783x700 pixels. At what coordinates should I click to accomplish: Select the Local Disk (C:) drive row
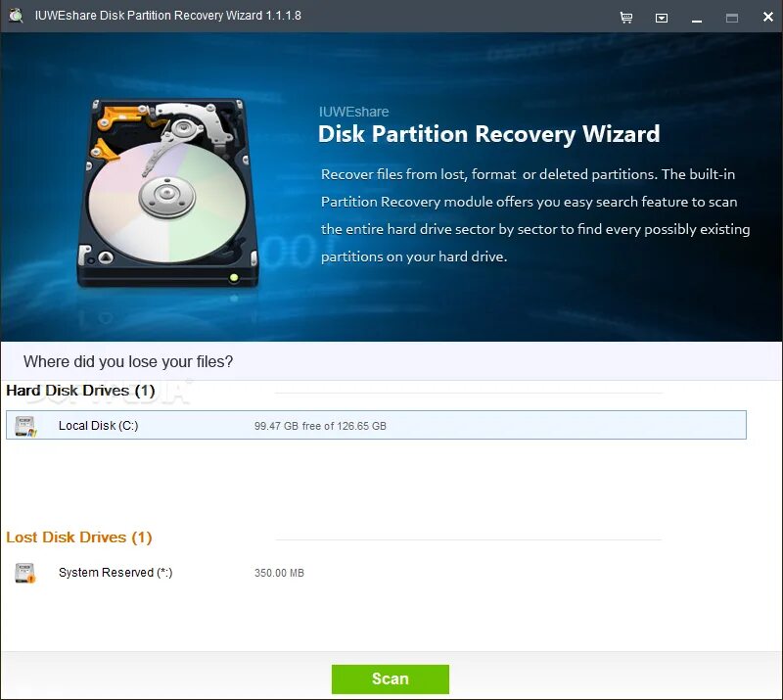376,425
